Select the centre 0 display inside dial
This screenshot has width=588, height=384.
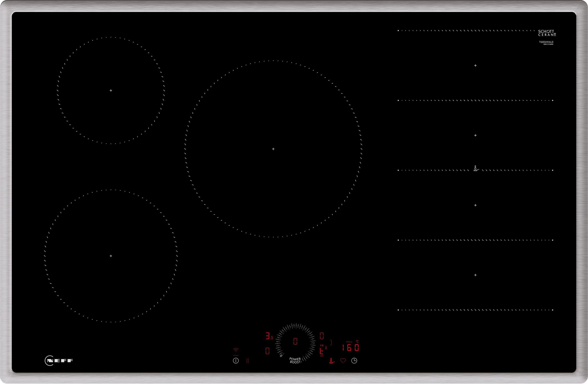pyautogui.click(x=295, y=341)
